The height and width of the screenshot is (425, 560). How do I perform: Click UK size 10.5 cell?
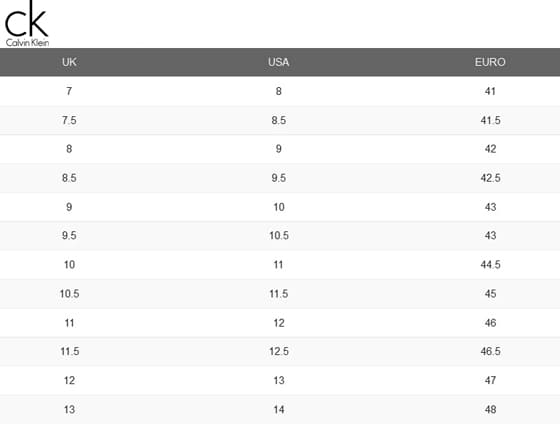(x=69, y=294)
